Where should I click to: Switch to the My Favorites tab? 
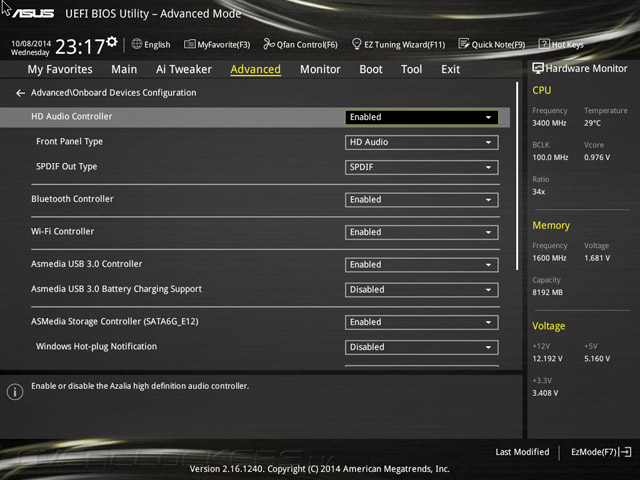(60, 69)
